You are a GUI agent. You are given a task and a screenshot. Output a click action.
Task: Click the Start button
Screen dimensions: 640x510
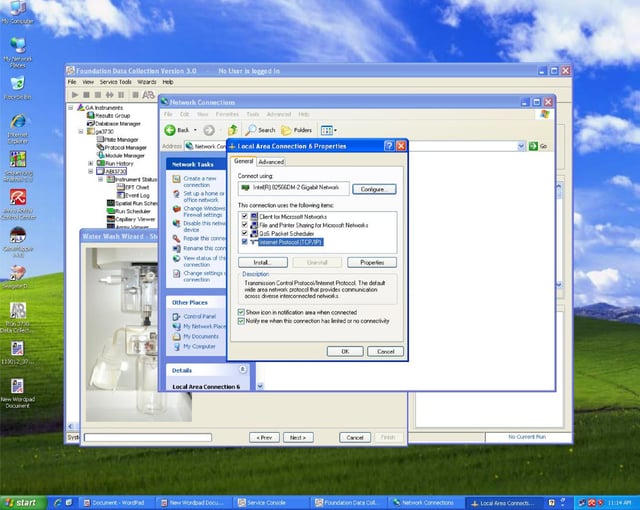pyautogui.click(x=24, y=503)
